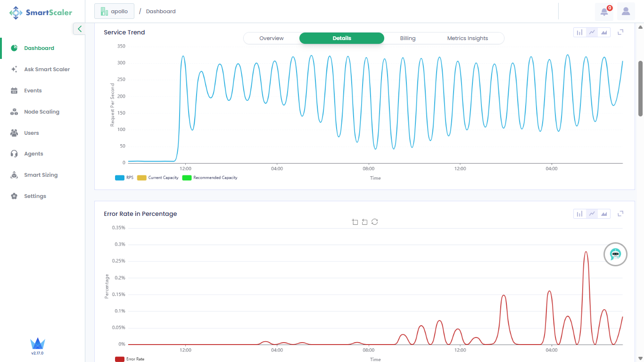Expand Service Trend chart to fullscreen
This screenshot has width=644, height=362.
click(x=620, y=32)
